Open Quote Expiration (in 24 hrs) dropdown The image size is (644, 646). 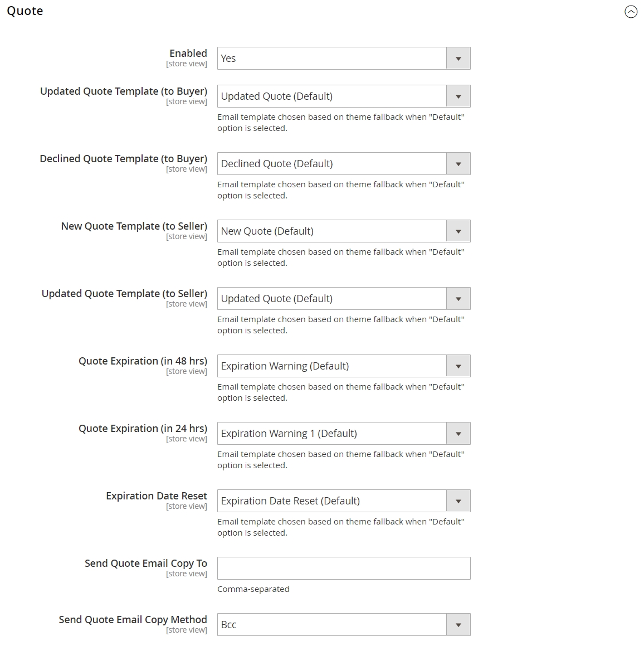point(343,434)
